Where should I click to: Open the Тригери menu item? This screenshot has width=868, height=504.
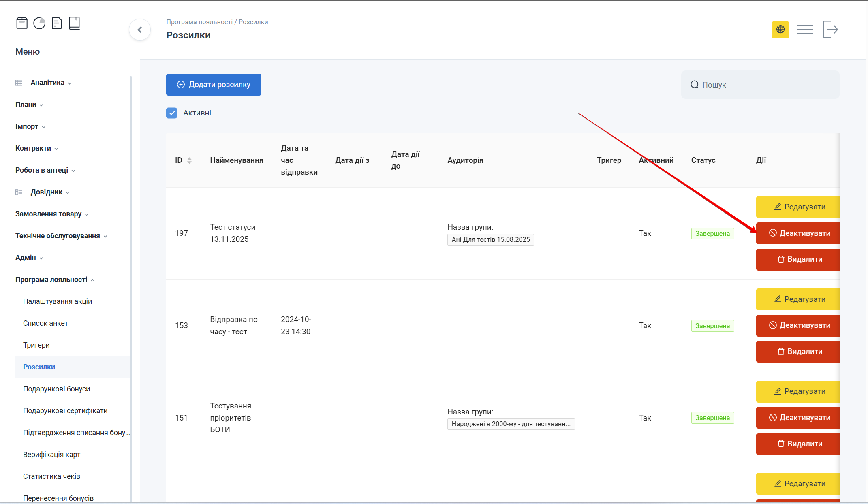coord(36,345)
